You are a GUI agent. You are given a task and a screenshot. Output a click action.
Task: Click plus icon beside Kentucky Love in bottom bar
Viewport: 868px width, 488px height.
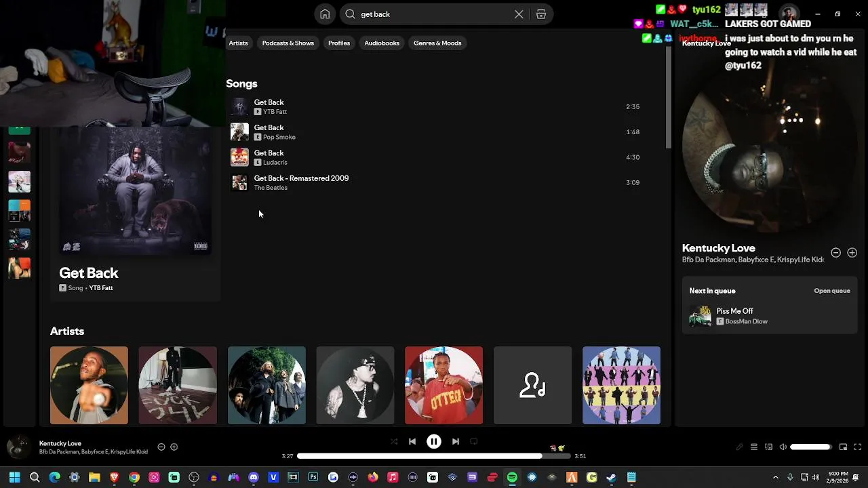[174, 447]
